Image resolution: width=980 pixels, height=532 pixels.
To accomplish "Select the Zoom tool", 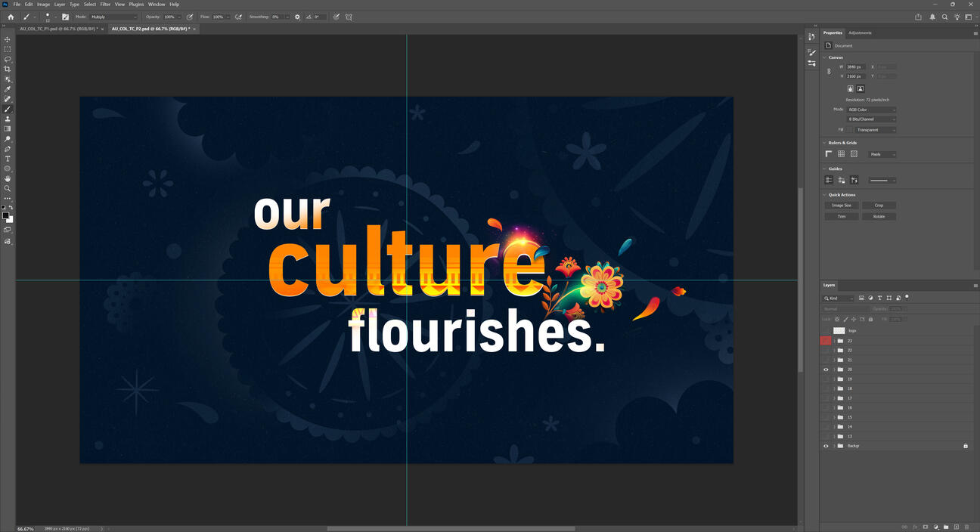I will point(8,188).
